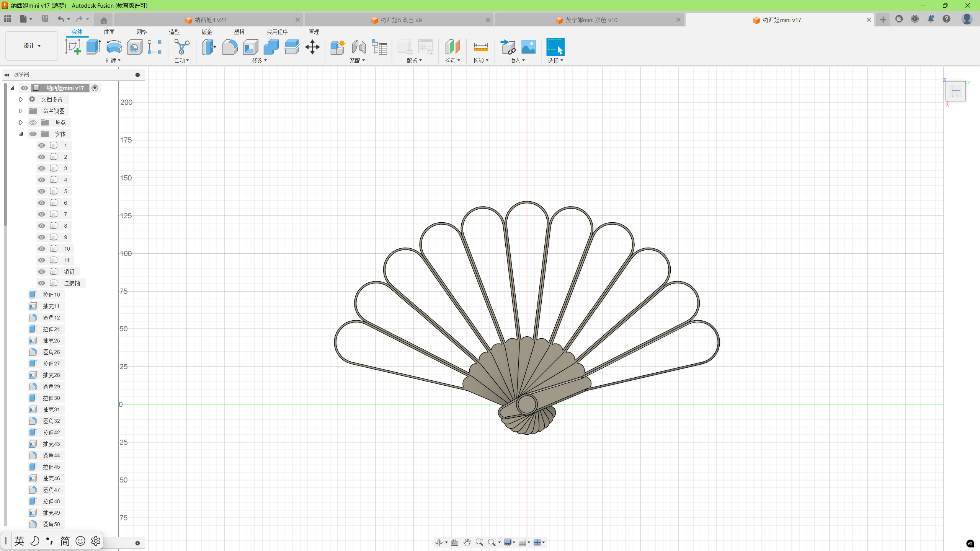980x551 pixels.
Task: Select the Create Sketch tool
Action: [x=73, y=47]
